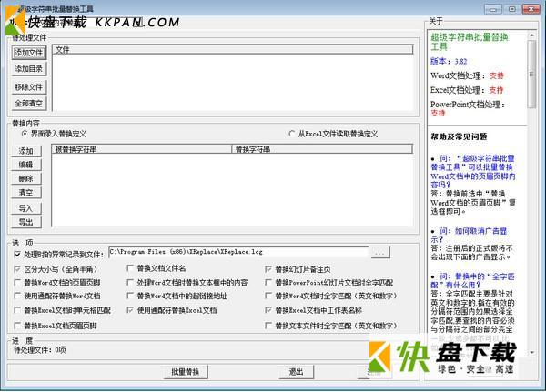
Task: Click the about panel scrollbar down arrow
Action: [x=531, y=353]
